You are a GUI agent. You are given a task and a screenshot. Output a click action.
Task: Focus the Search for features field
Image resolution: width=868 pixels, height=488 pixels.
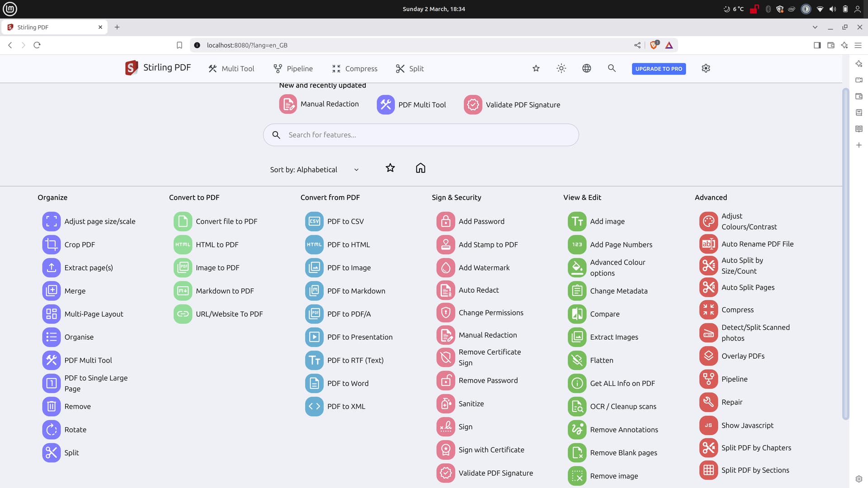421,135
